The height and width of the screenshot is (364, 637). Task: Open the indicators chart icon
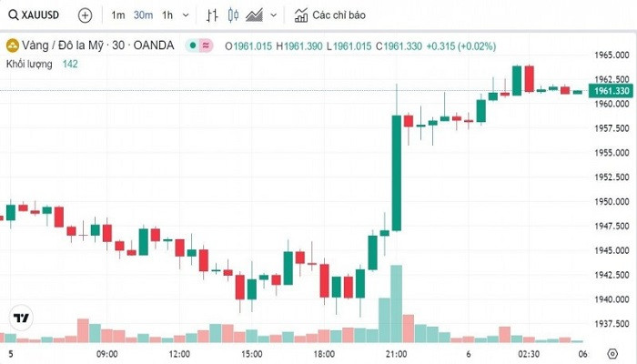(x=301, y=15)
